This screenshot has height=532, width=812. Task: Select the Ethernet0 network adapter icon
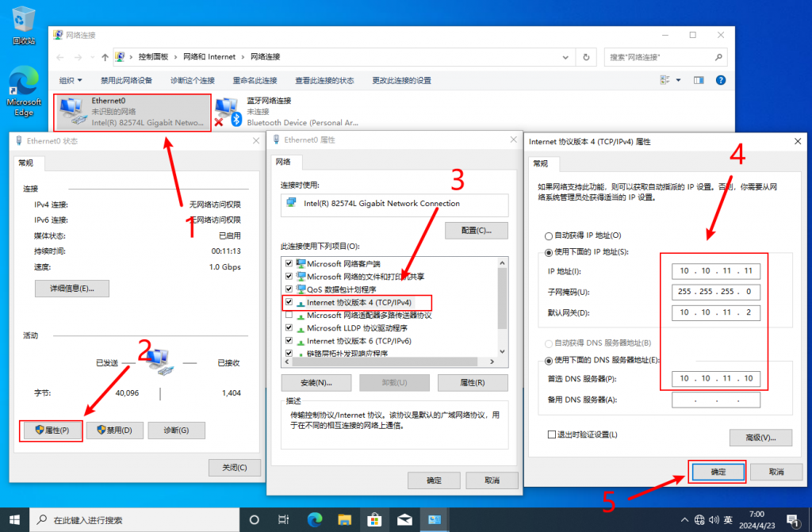click(x=73, y=112)
